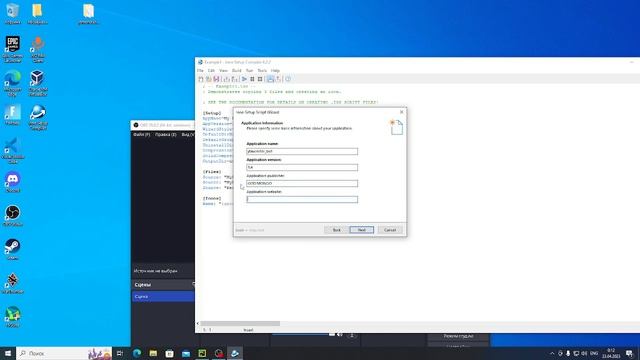Close the Inno Setup Script Wizard dialog
This screenshot has height=360, width=640.
(401, 112)
